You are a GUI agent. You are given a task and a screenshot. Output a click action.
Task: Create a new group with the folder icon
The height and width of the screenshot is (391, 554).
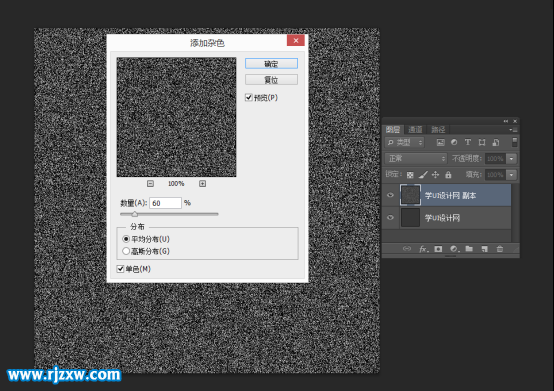[x=469, y=249]
